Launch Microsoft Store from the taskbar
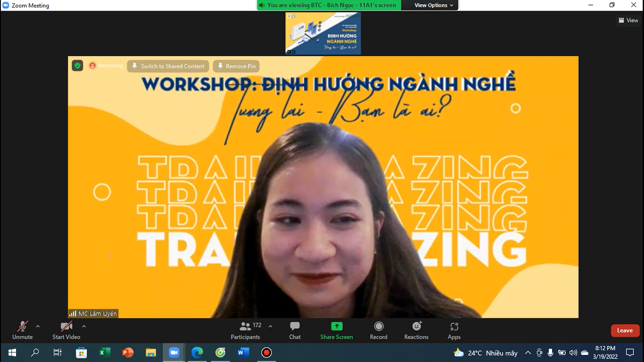The image size is (644, 362). pyautogui.click(x=81, y=353)
